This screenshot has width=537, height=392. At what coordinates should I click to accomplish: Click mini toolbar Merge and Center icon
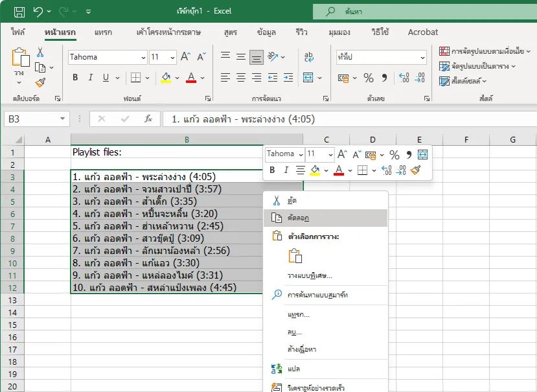(x=423, y=155)
